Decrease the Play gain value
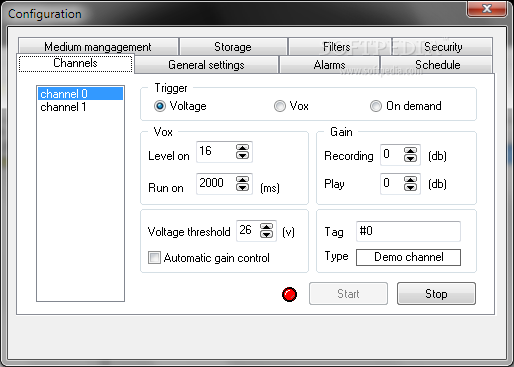 [x=410, y=187]
